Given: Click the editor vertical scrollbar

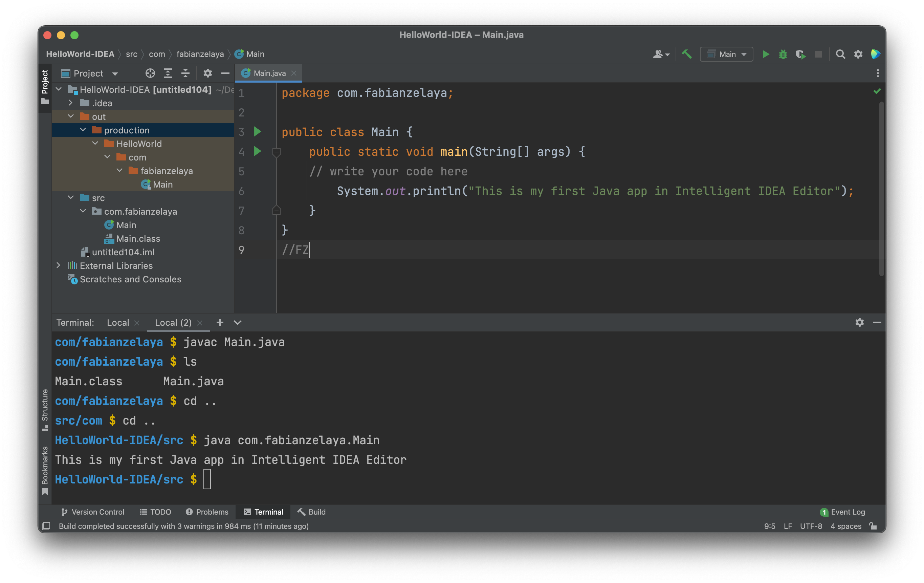Looking at the screenshot, I should point(881,188).
